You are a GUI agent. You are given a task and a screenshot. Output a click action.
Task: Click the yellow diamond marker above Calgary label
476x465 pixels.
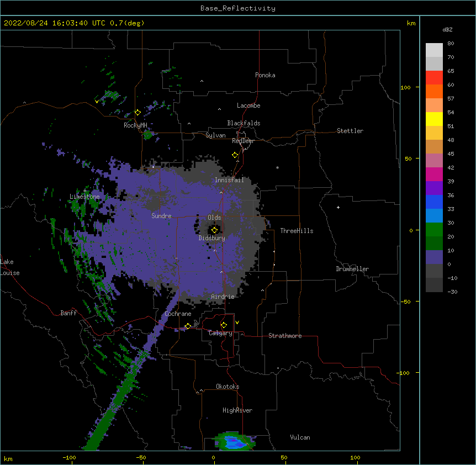click(224, 325)
